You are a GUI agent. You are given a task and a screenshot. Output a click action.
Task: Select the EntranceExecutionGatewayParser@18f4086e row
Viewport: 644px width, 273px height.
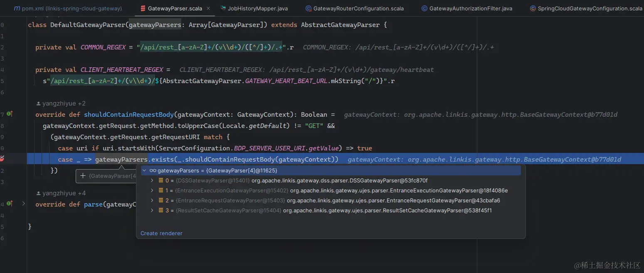[x=331, y=190]
